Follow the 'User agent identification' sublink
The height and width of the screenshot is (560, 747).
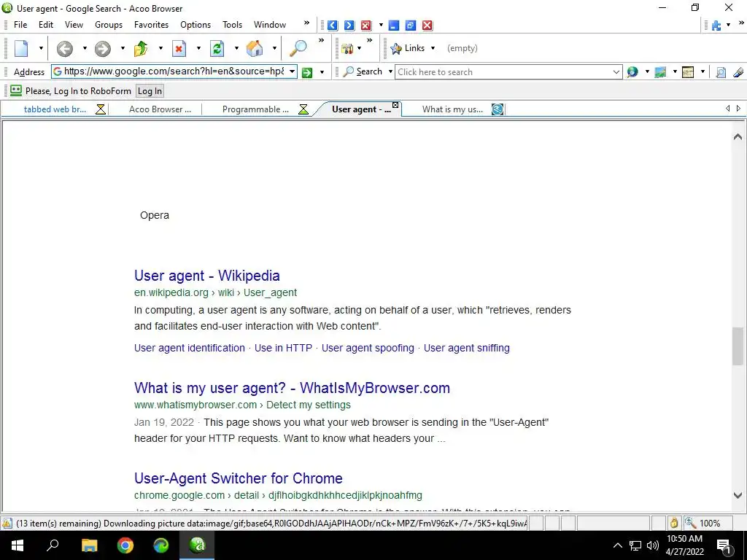(x=190, y=348)
